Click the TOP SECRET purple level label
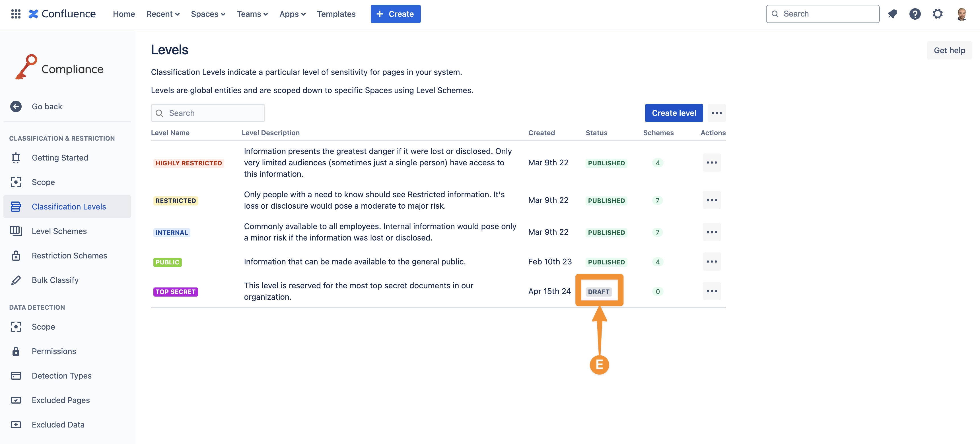The height and width of the screenshot is (444, 980). [175, 292]
